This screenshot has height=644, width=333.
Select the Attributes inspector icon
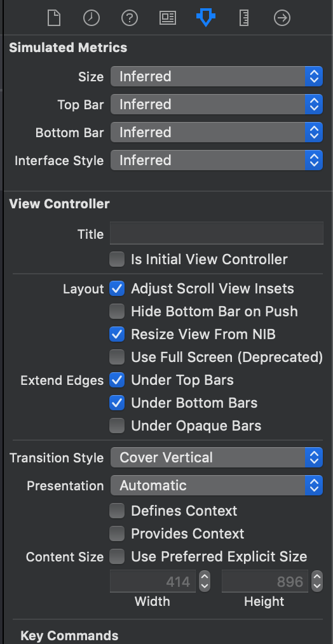[x=206, y=18]
